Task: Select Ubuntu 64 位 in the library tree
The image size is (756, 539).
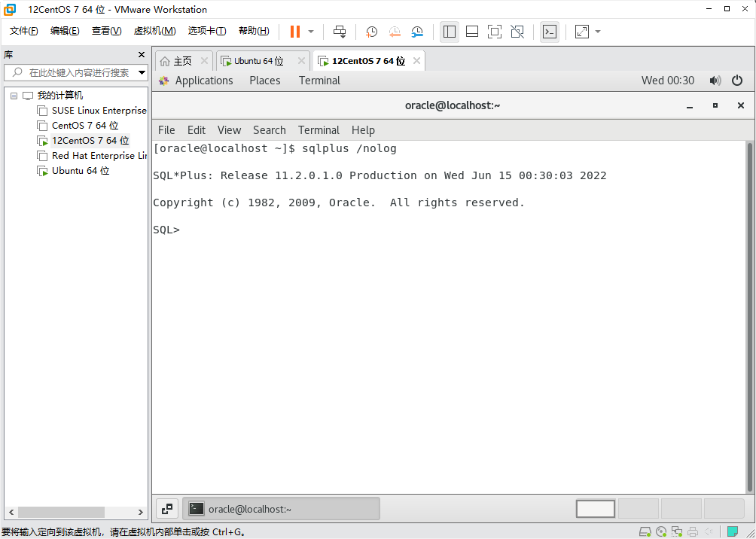Action: click(x=81, y=171)
